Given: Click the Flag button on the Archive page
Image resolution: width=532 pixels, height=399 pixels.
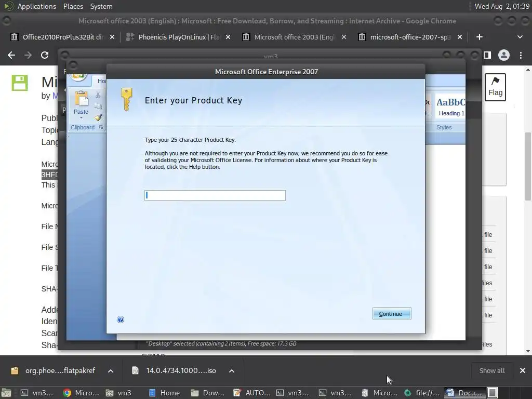Looking at the screenshot, I should (495, 87).
